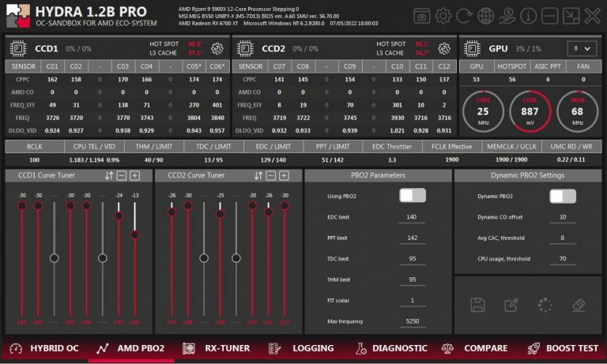Click the THM limit field
This screenshot has width=607, height=364.
tap(412, 280)
